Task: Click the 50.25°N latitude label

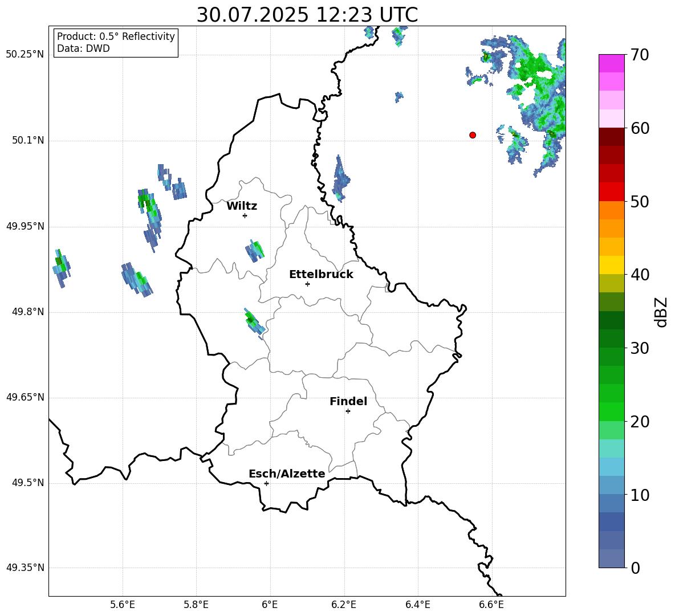Action: (25, 55)
